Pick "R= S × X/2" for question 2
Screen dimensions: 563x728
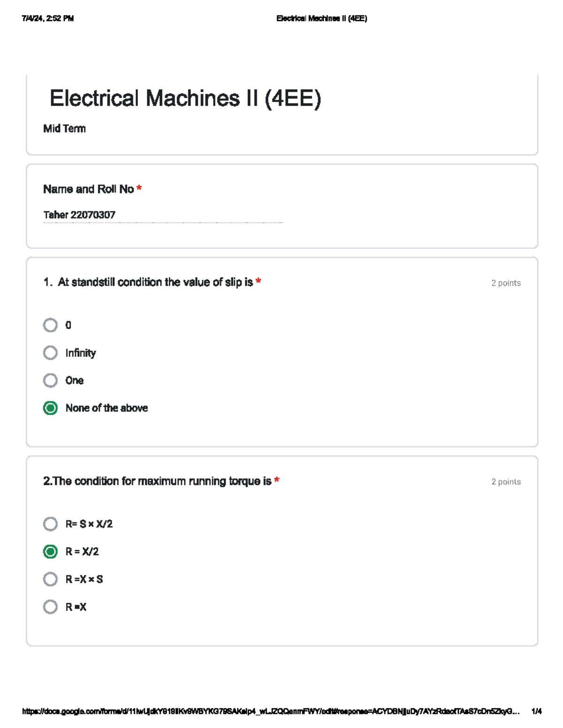51,524
